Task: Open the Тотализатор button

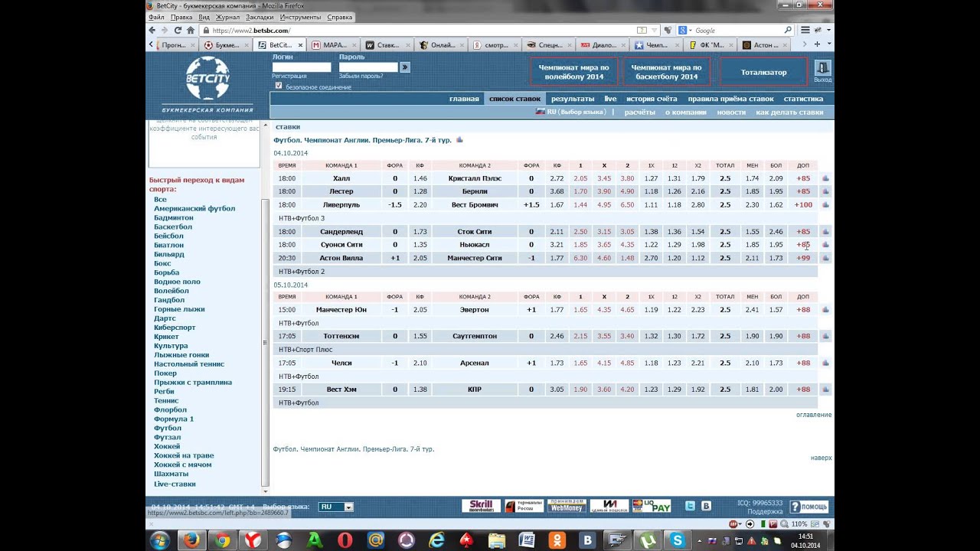Action: pos(763,72)
